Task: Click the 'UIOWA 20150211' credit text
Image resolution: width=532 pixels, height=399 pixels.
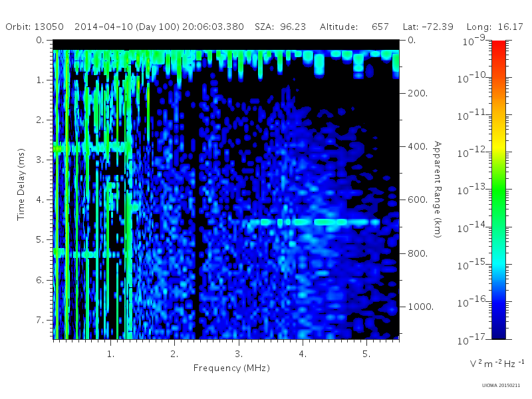Action: pos(501,386)
